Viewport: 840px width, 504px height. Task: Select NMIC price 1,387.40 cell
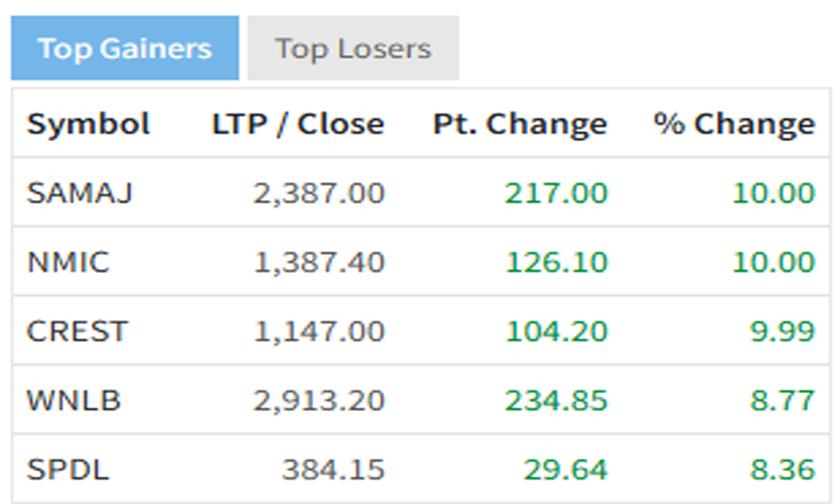click(x=318, y=262)
